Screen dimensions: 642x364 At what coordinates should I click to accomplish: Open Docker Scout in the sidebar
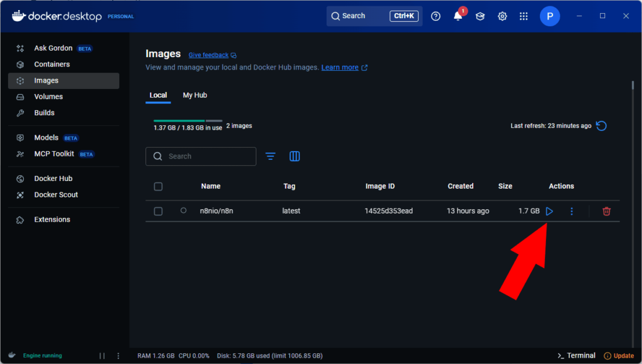pos(63,195)
